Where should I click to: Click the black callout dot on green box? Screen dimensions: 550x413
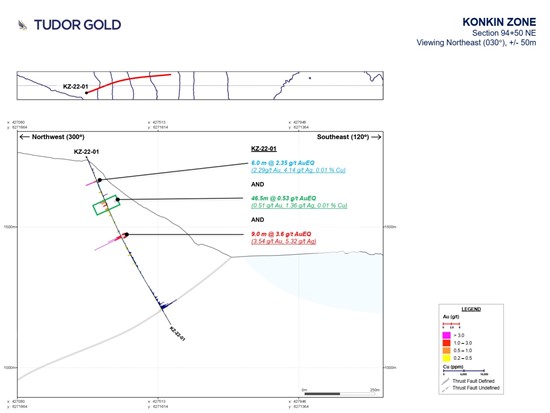tap(118, 200)
